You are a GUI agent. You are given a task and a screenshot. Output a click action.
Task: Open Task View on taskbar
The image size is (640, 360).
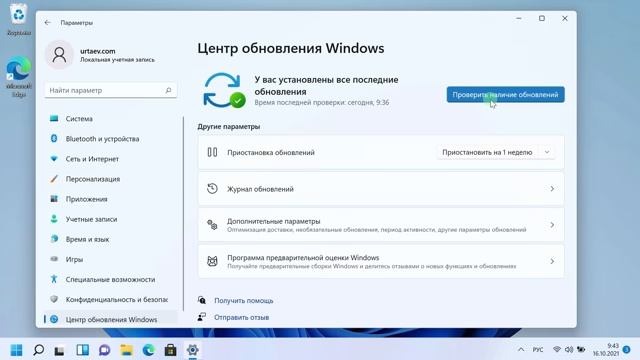[60, 350]
